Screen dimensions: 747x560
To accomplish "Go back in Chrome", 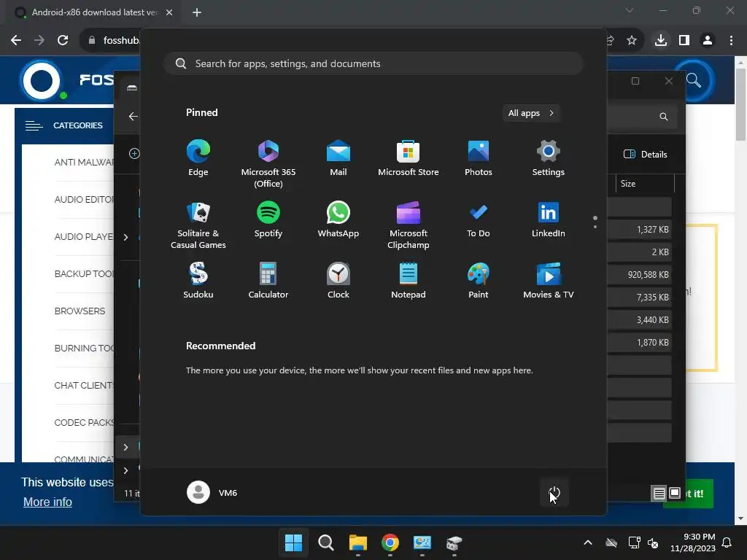I will click(x=16, y=40).
